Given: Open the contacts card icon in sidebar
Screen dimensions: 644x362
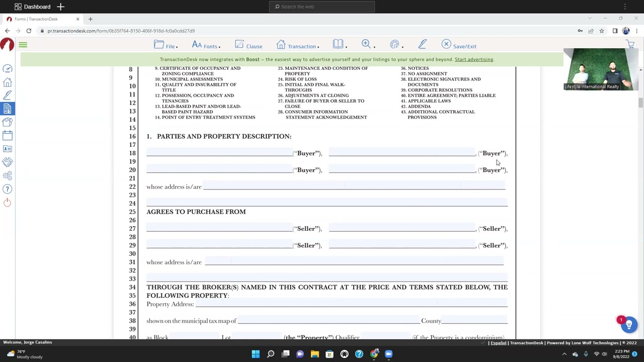Looking at the screenshot, I should (8, 149).
